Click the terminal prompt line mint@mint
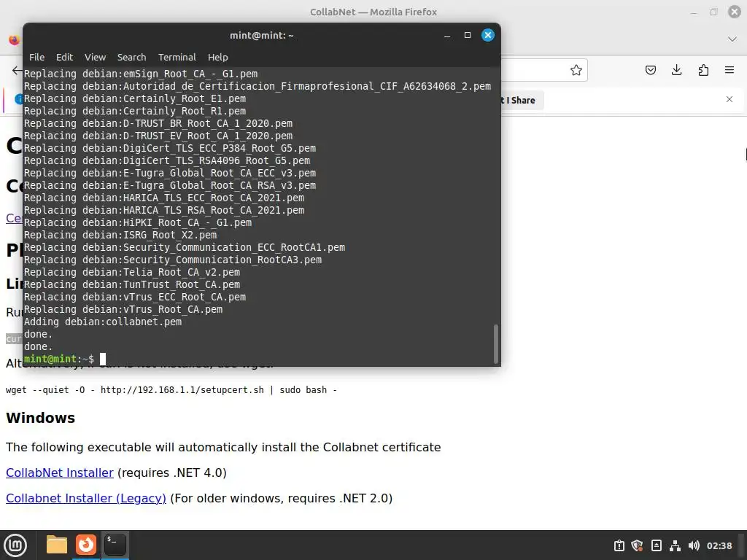Screen dimensions: 747x560 (58, 359)
